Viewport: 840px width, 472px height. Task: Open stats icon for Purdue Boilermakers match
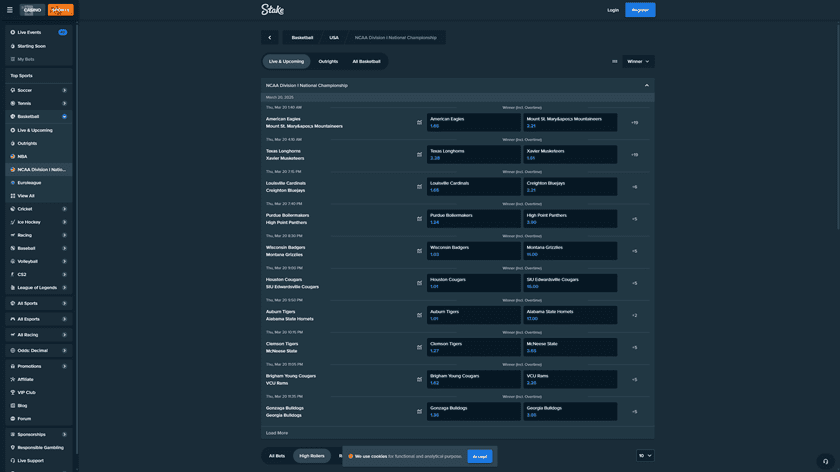click(419, 219)
